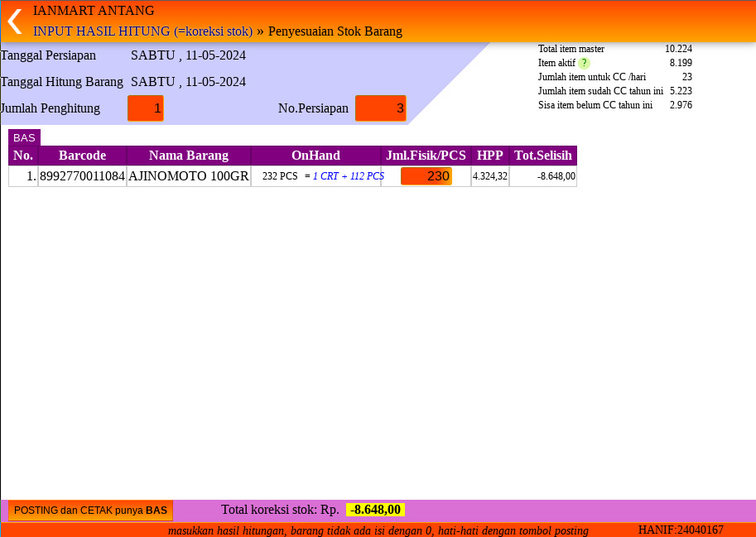The image size is (756, 537).
Task: Click the green help question mark icon
Action: (584, 64)
